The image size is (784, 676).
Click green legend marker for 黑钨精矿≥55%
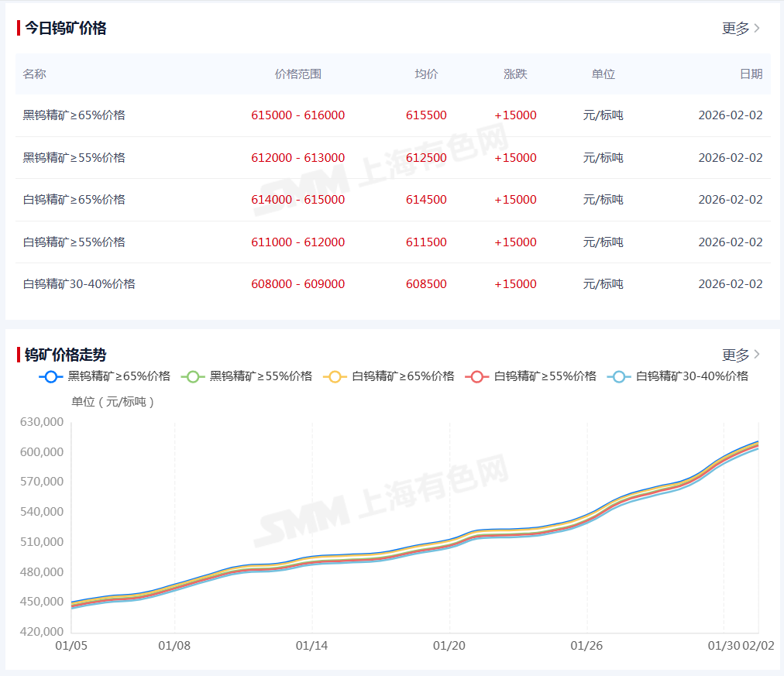pyautogui.click(x=192, y=377)
